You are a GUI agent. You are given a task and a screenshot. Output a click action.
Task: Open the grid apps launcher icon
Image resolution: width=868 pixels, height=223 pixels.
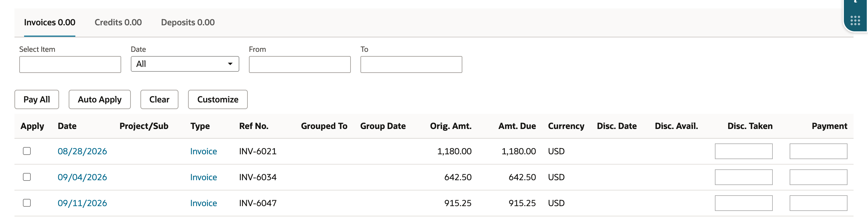tap(855, 20)
